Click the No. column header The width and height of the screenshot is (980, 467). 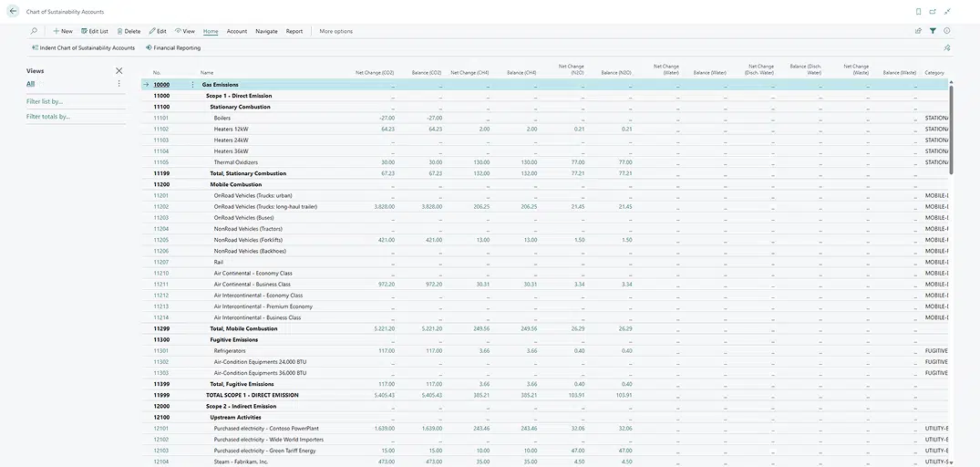(157, 73)
